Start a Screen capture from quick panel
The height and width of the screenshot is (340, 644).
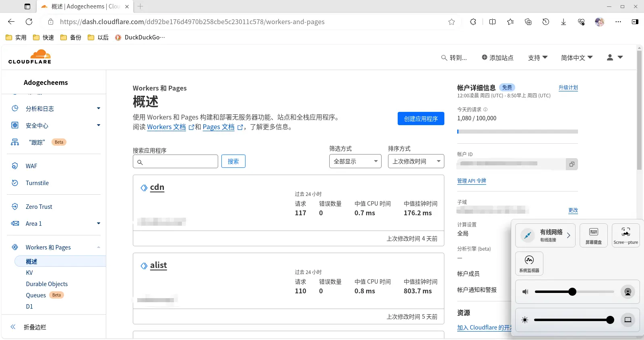click(x=626, y=235)
